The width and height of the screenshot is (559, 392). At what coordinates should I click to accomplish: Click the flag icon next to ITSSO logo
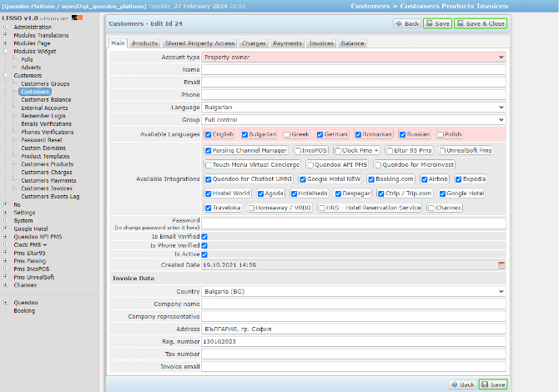click(77, 17)
